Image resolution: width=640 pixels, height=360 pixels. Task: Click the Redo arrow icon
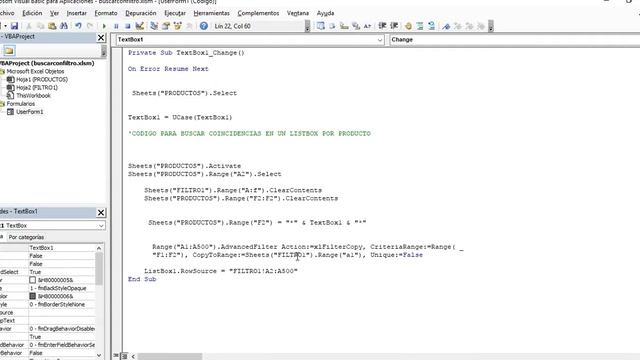click(x=90, y=26)
